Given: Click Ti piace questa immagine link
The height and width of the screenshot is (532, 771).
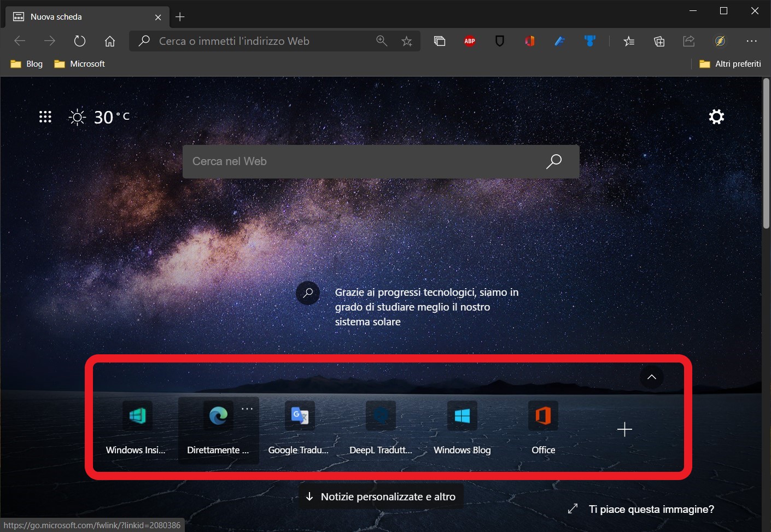Looking at the screenshot, I should coord(651,509).
